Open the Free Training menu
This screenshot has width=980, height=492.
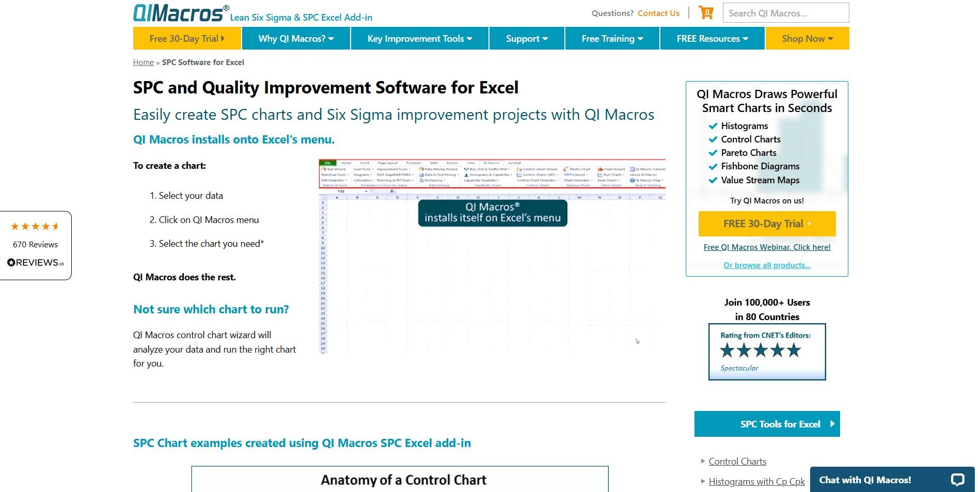coord(612,39)
